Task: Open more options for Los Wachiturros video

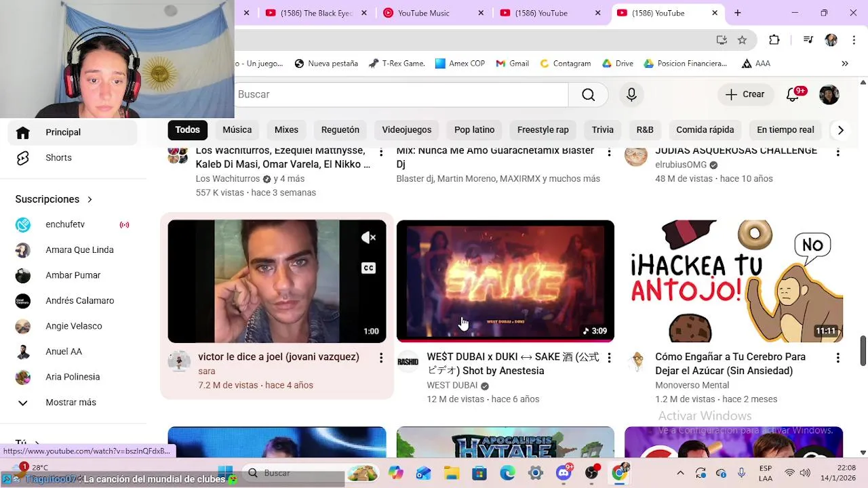Action: point(381,152)
